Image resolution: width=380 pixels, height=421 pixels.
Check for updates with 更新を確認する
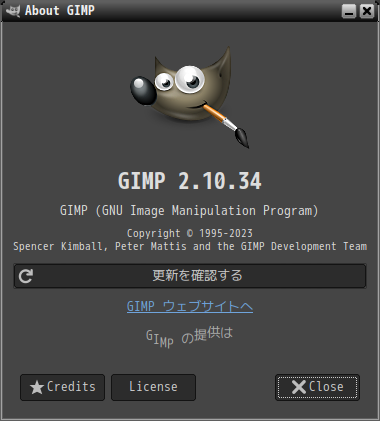click(190, 276)
